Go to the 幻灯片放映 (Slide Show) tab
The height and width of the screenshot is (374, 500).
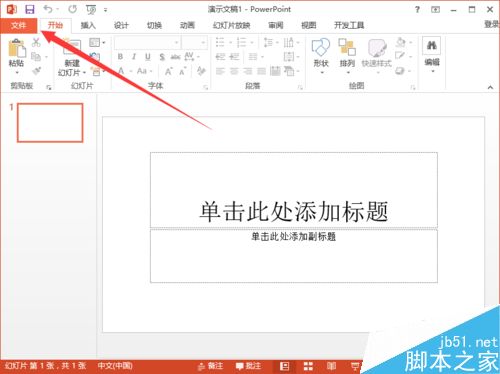click(x=231, y=25)
